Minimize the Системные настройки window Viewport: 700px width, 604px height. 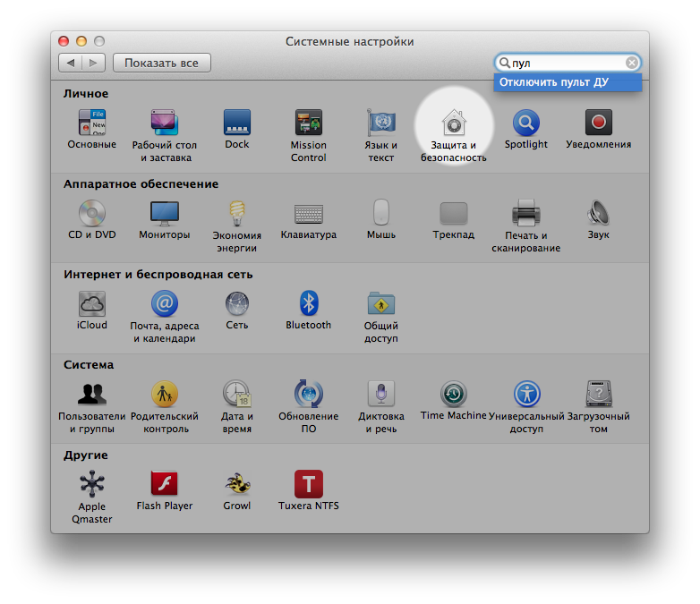[x=81, y=41]
